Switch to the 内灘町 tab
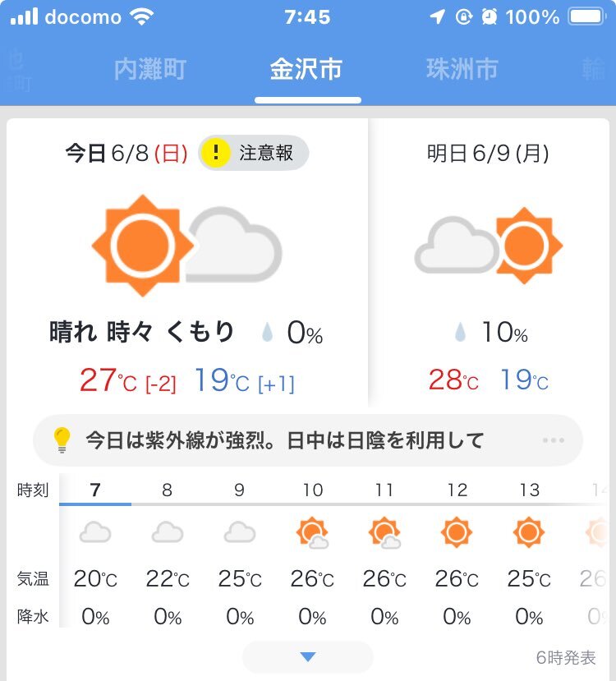This screenshot has width=616, height=681. click(x=150, y=69)
